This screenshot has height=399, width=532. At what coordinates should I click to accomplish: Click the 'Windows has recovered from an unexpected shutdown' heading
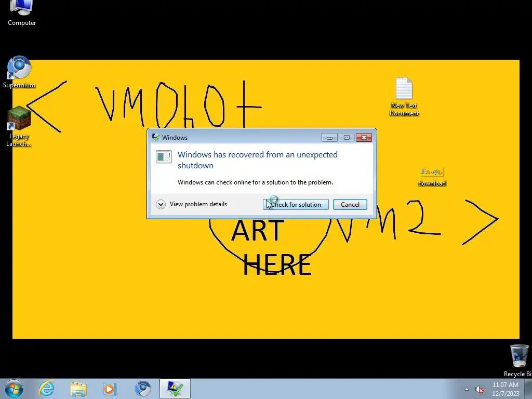[258, 160]
